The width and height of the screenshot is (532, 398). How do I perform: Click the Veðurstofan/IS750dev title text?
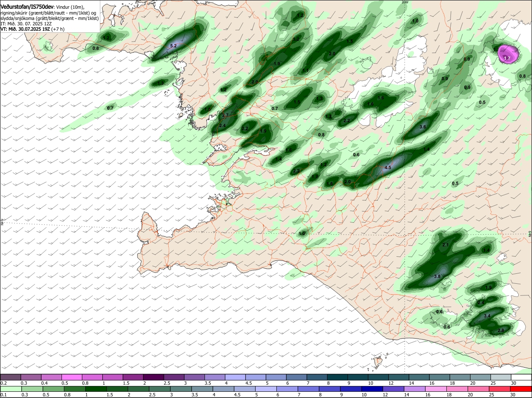(x=27, y=7)
